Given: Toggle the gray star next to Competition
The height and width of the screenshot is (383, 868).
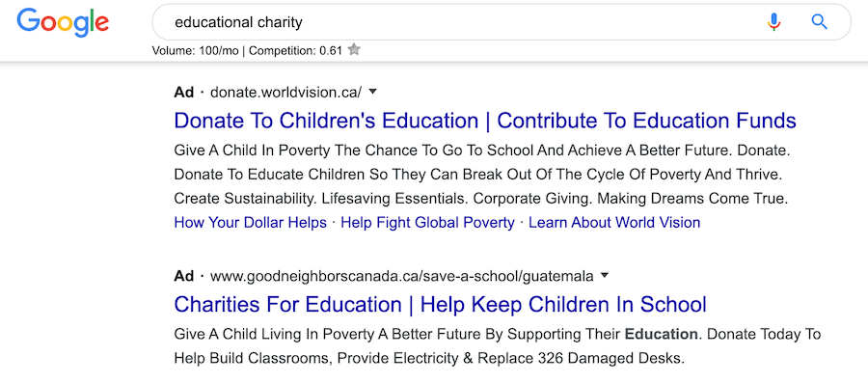Looking at the screenshot, I should [354, 50].
